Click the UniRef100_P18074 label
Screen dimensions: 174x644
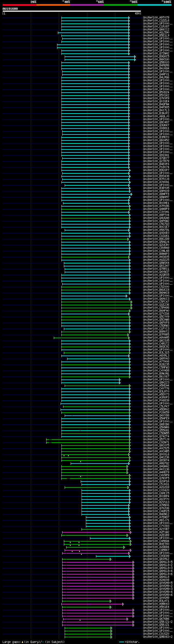pos(156,167)
